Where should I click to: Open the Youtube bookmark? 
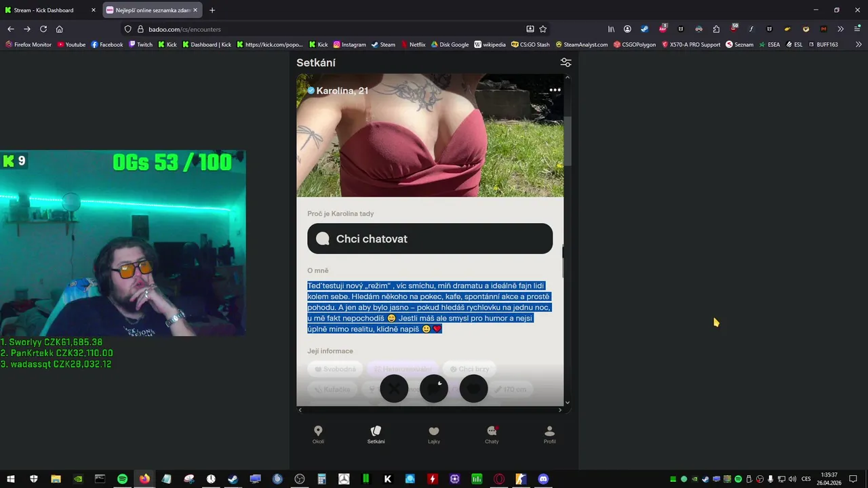coord(71,45)
